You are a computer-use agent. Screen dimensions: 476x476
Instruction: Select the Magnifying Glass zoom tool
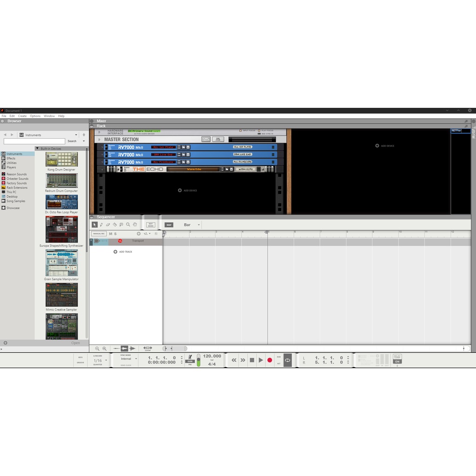point(128,225)
